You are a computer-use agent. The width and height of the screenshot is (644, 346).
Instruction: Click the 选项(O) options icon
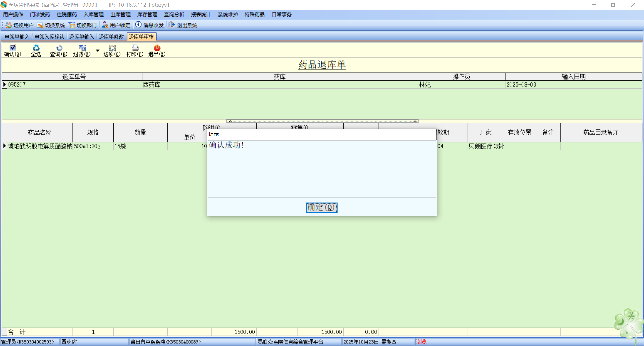tap(112, 48)
